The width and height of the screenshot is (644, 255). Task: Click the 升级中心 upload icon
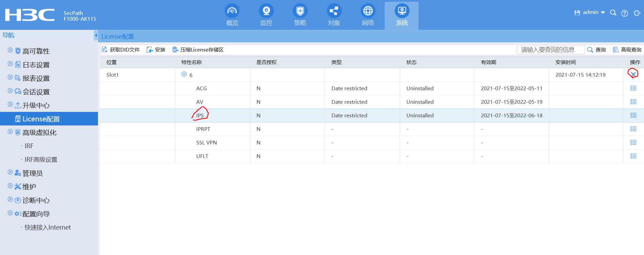(x=18, y=105)
